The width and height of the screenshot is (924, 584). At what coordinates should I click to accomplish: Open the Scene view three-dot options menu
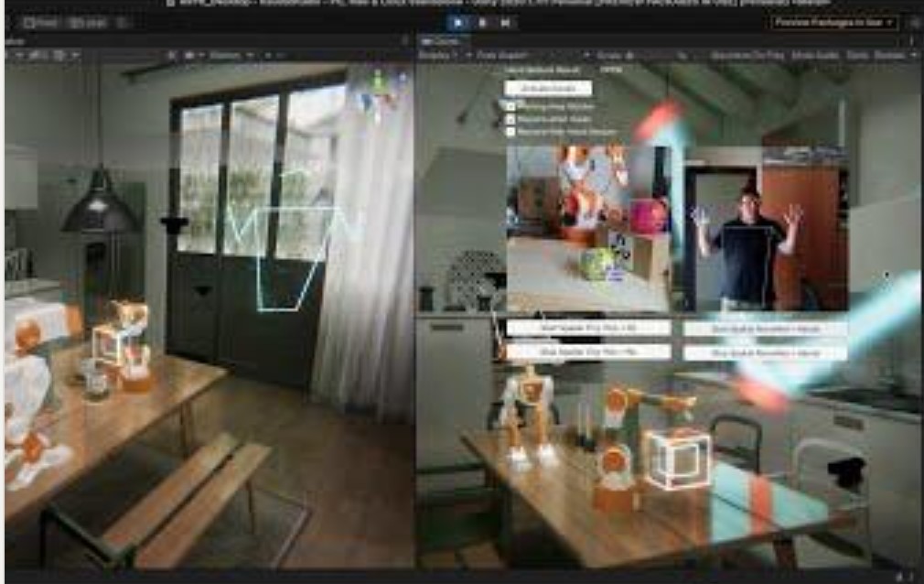click(405, 41)
